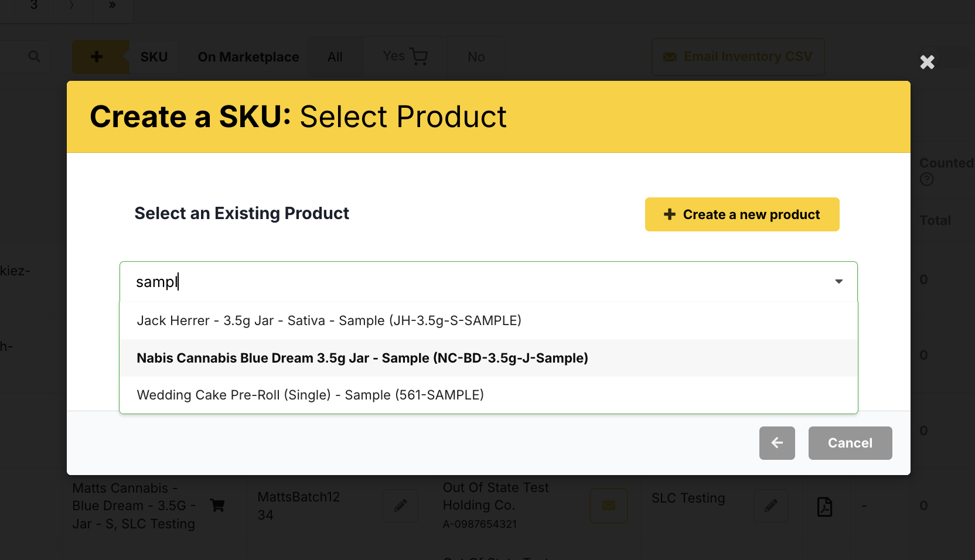This screenshot has height=560, width=975.
Task: Choose Nabis Cannabis Blue Dream Sample option
Action: [362, 358]
